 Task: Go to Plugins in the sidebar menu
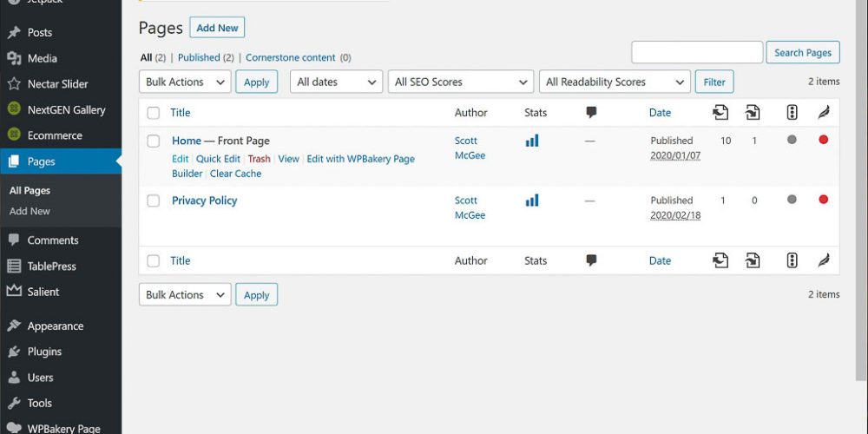click(44, 352)
